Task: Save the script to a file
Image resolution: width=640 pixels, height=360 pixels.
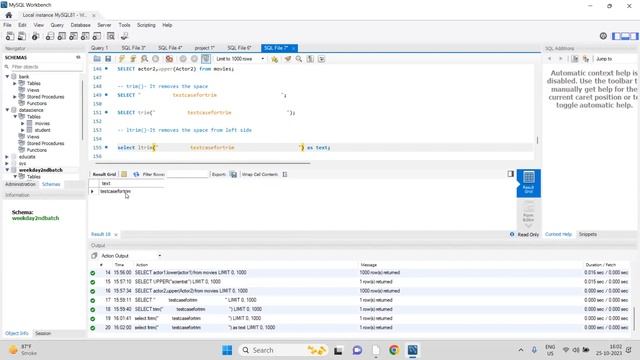Action: click(108, 59)
